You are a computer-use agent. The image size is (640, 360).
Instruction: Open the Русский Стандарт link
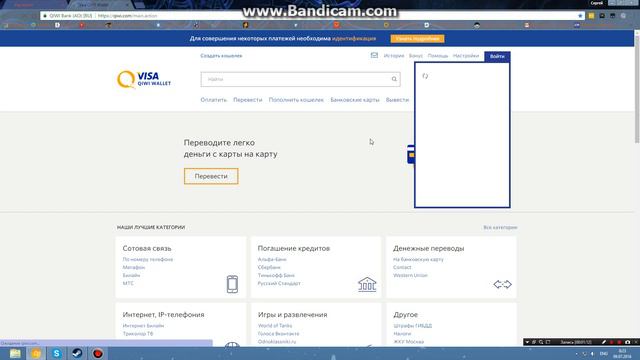point(279,283)
